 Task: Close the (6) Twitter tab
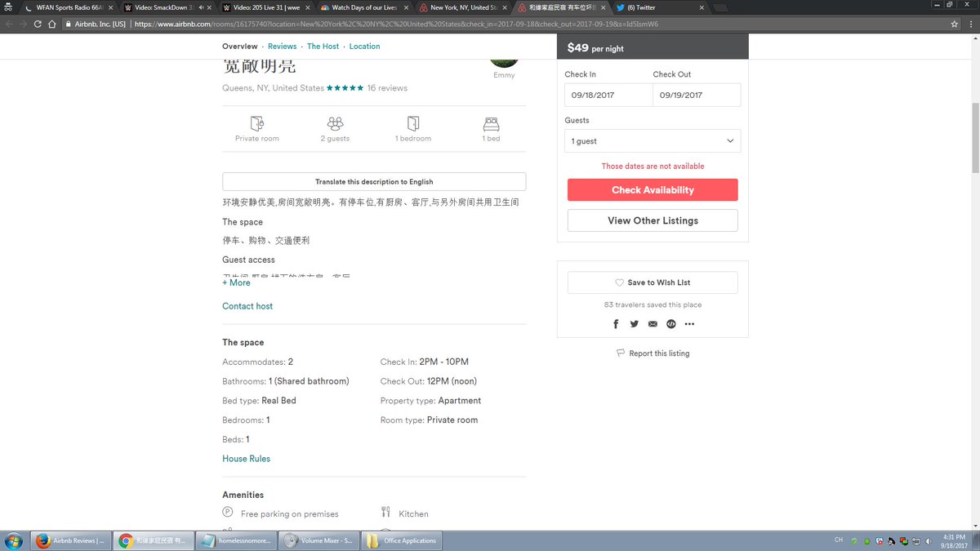pos(702,7)
